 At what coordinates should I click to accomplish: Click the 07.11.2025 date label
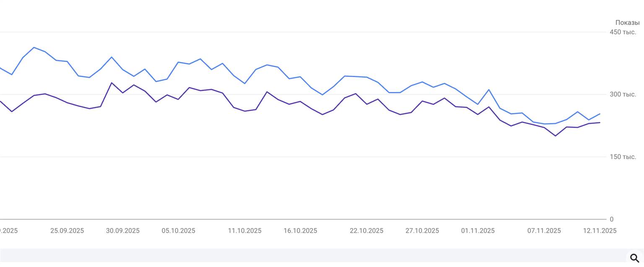[544, 231]
